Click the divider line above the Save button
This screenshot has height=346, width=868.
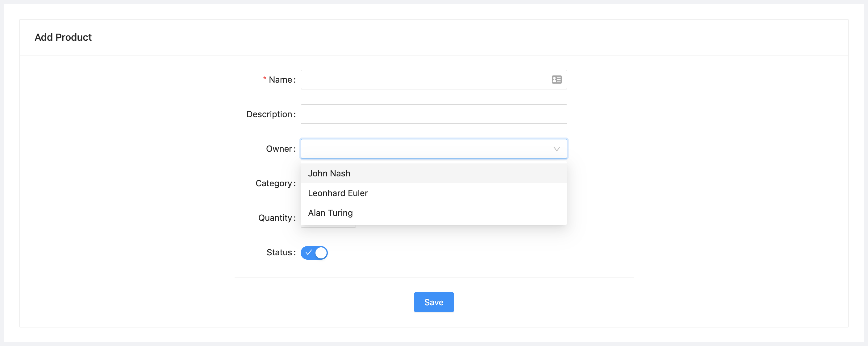click(x=434, y=277)
